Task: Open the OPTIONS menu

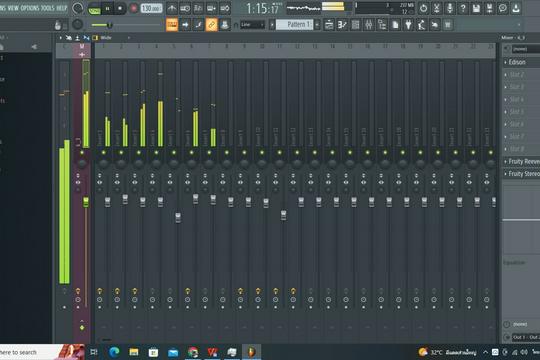Action: [x=30, y=8]
